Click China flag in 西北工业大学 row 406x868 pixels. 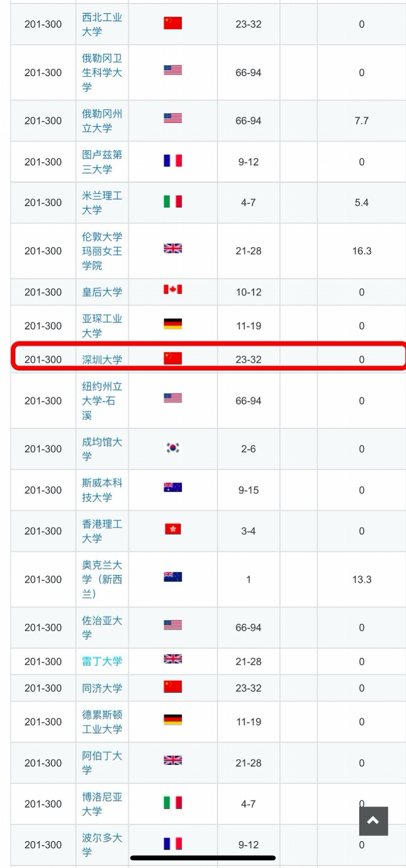[x=173, y=23]
